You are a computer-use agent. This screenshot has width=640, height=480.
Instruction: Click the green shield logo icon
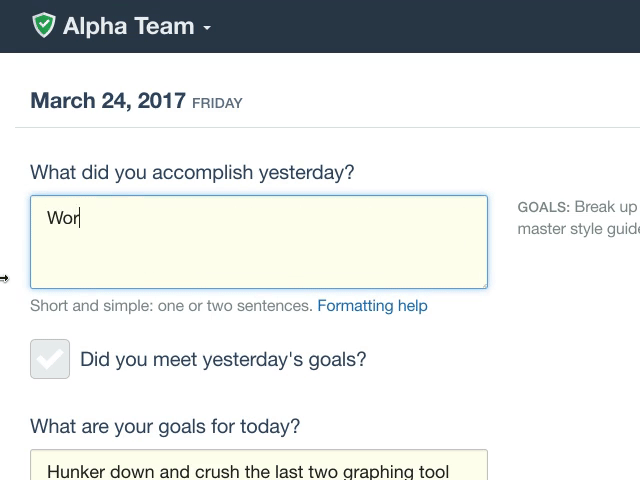pyautogui.click(x=43, y=26)
